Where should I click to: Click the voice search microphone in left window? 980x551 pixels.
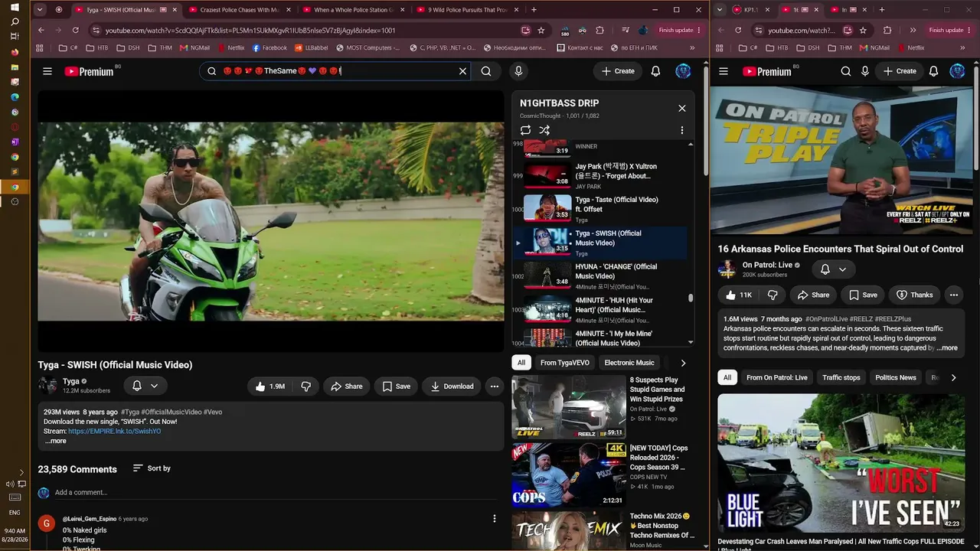coord(518,71)
